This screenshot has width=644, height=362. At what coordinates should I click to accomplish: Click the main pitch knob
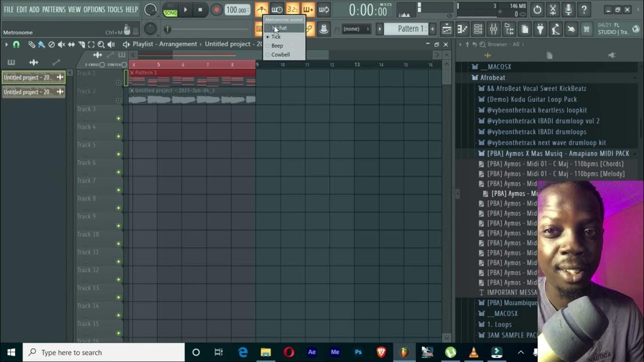pyautogui.click(x=150, y=29)
